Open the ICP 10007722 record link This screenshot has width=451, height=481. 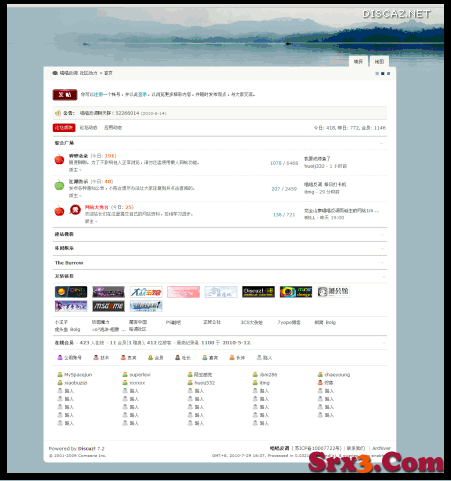coord(318,448)
